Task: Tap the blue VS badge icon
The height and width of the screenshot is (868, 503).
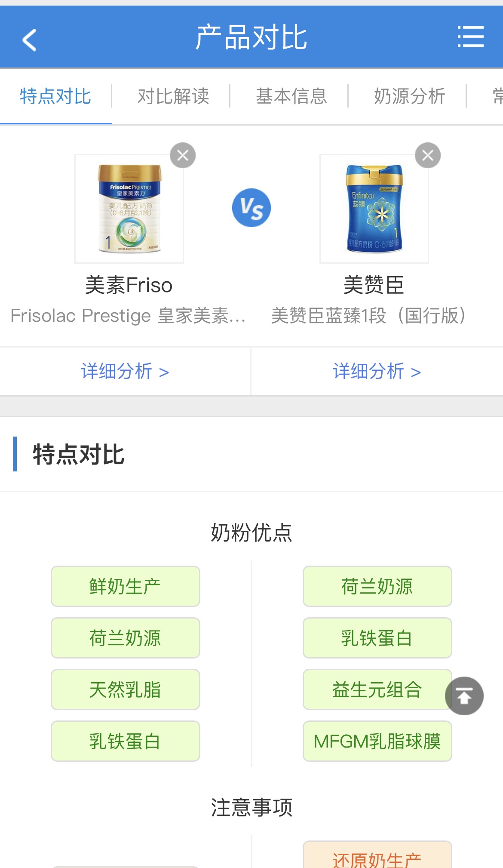Action: [x=252, y=208]
